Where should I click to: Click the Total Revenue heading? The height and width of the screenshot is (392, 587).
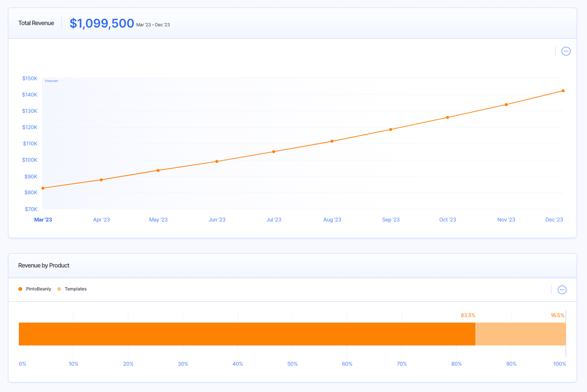36,23
